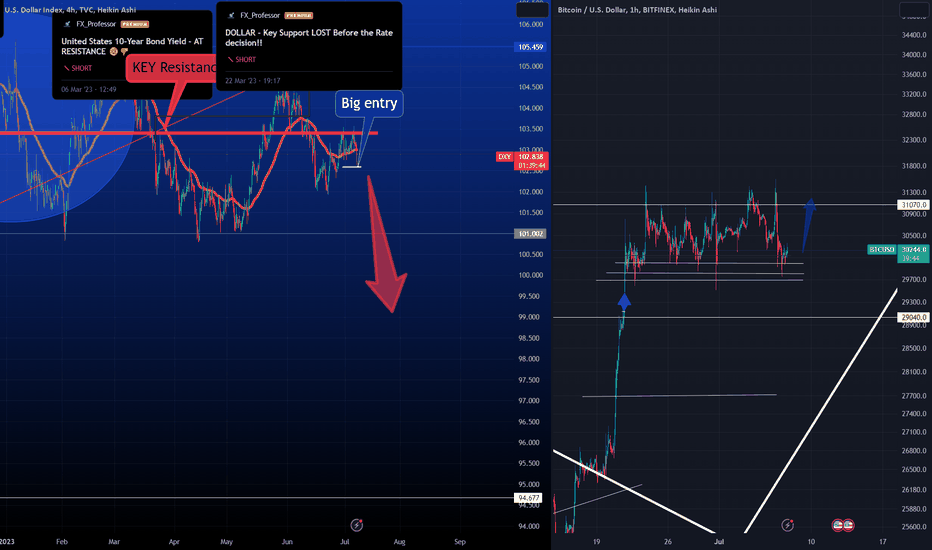932x550 pixels.
Task: Click the SHORT tag on the DOLLAR card
Action: (242, 59)
